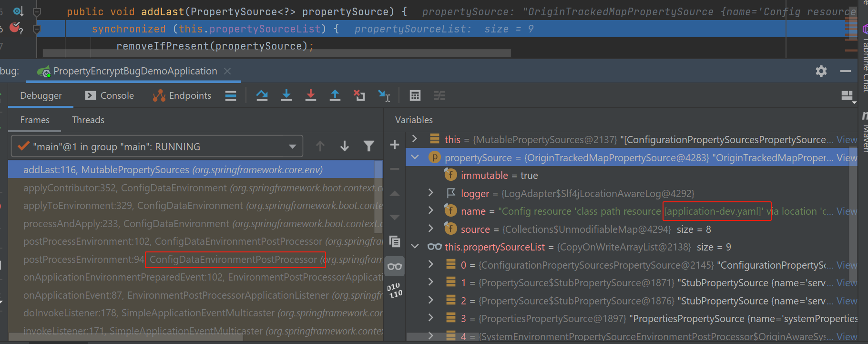The image size is (868, 344).
Task: Click View link on list element 0
Action: coord(847,265)
